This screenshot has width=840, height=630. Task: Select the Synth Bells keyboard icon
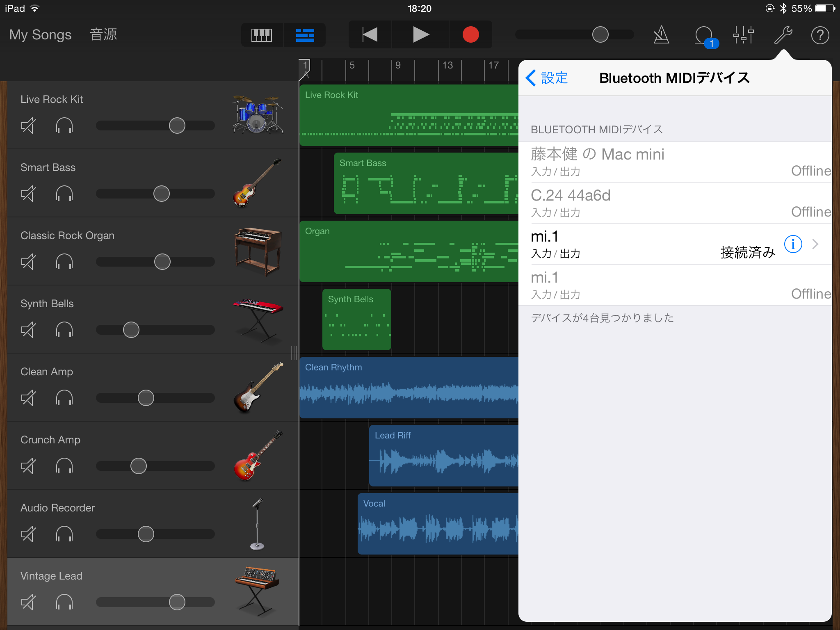click(x=258, y=320)
